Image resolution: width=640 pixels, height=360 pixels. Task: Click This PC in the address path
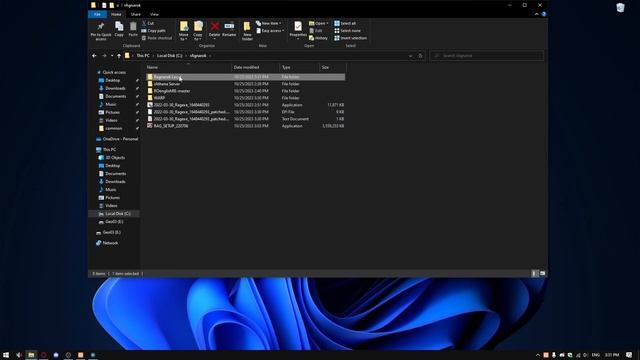(x=143, y=56)
